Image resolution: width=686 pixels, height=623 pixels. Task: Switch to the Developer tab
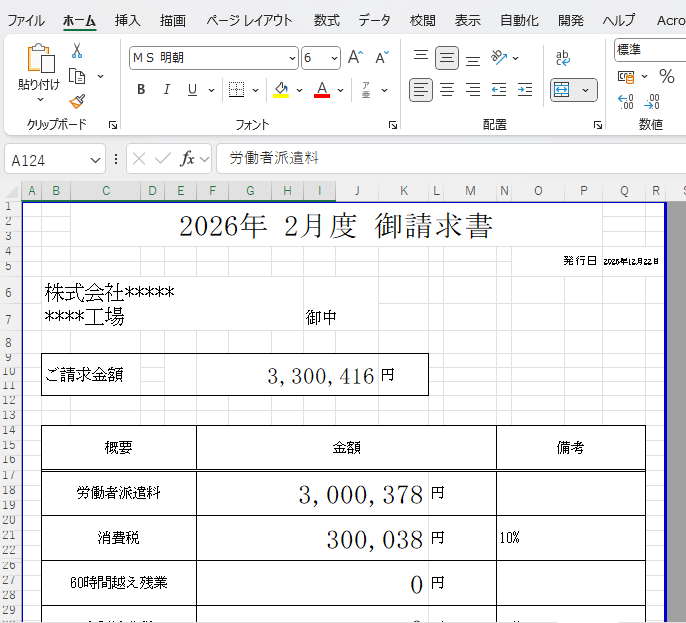click(570, 20)
